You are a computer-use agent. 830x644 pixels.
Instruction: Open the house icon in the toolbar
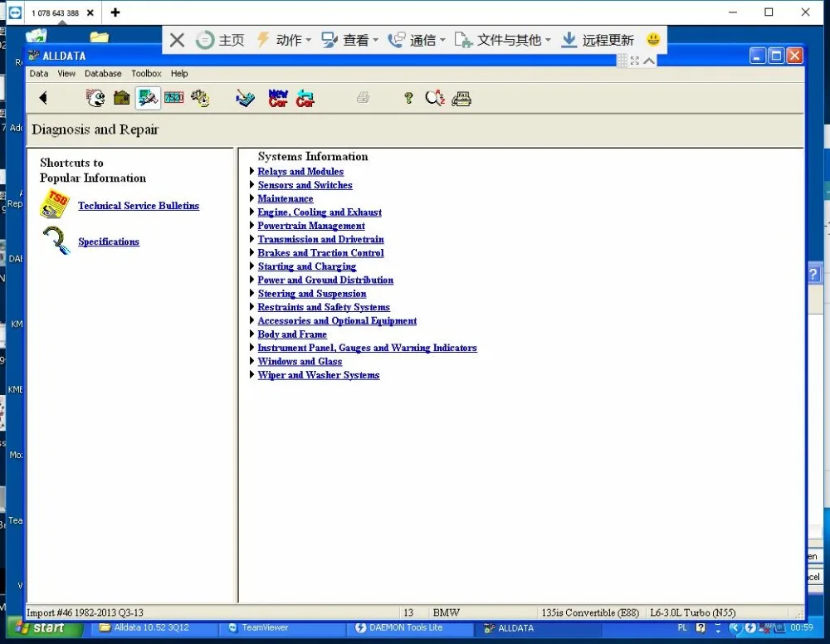coord(122,98)
